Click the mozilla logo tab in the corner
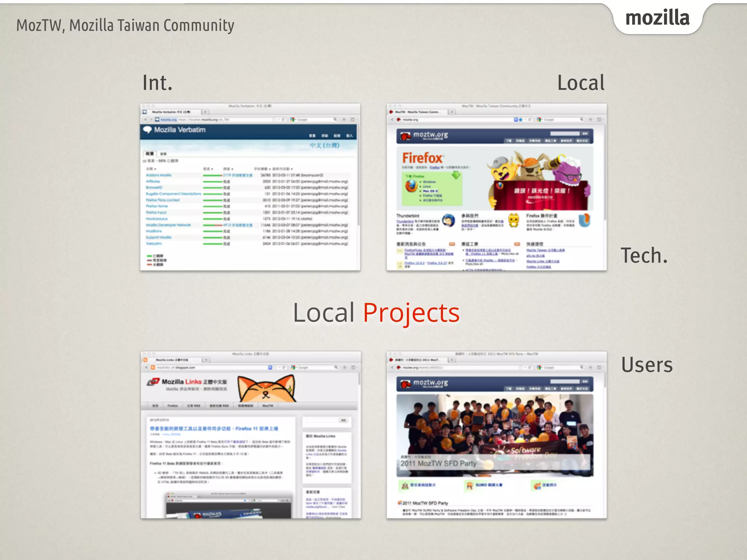747x560 pixels. point(657,18)
